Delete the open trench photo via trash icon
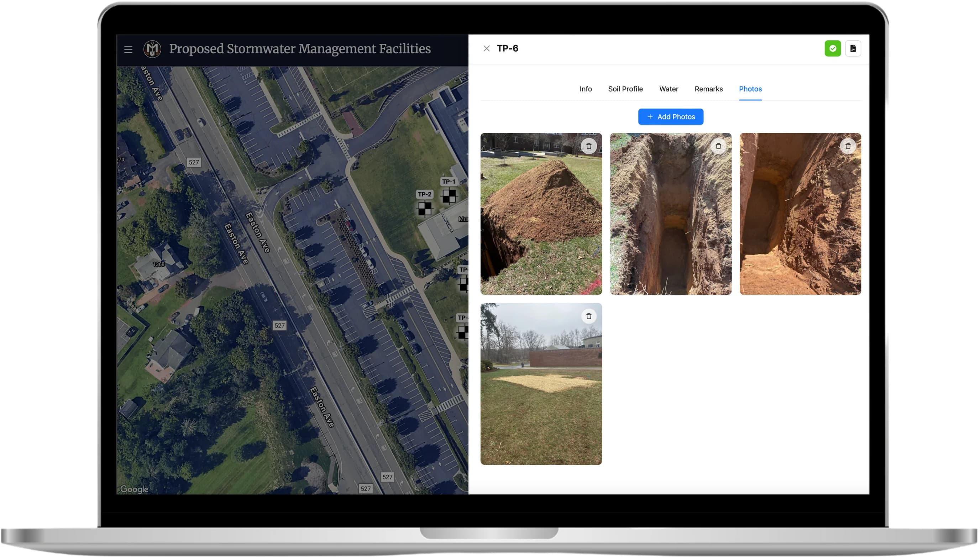 tap(718, 146)
